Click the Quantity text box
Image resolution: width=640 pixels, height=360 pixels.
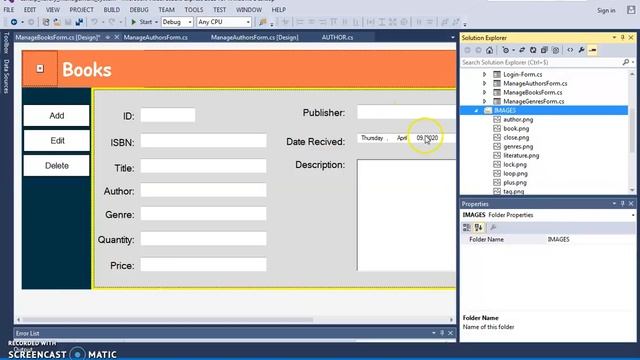pyautogui.click(x=204, y=239)
